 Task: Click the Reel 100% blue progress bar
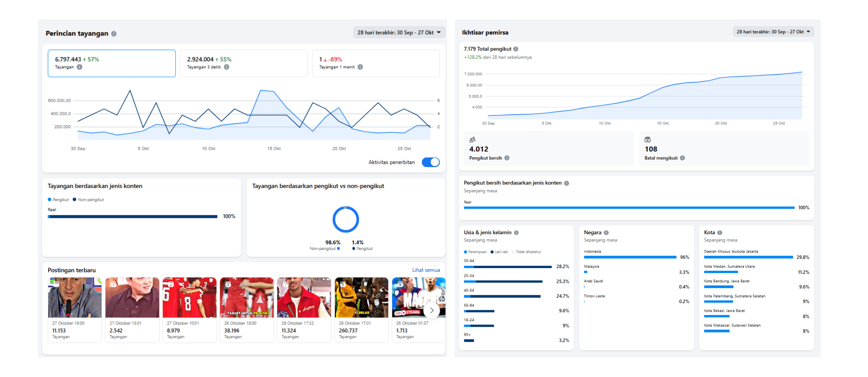point(629,208)
